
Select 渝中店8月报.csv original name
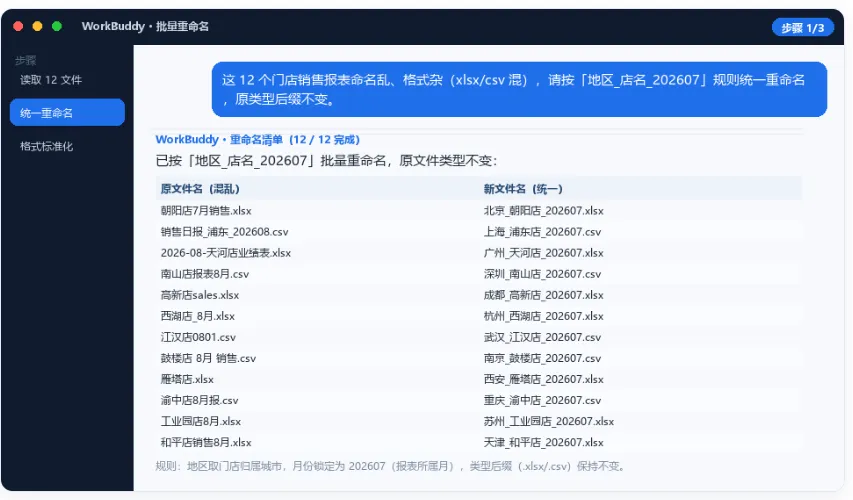coord(199,400)
